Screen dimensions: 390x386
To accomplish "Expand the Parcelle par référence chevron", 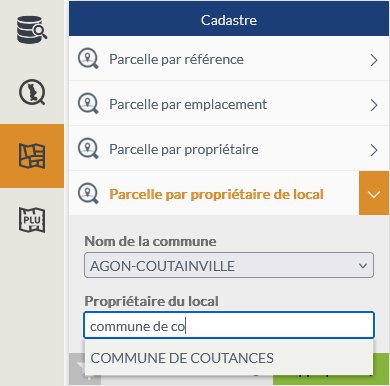I will [x=374, y=60].
